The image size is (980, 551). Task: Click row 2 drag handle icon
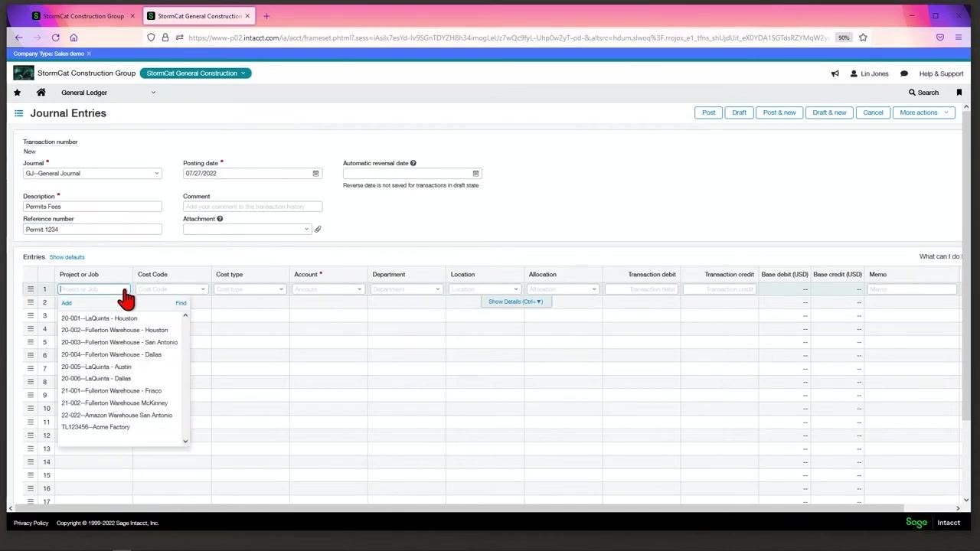coord(31,302)
